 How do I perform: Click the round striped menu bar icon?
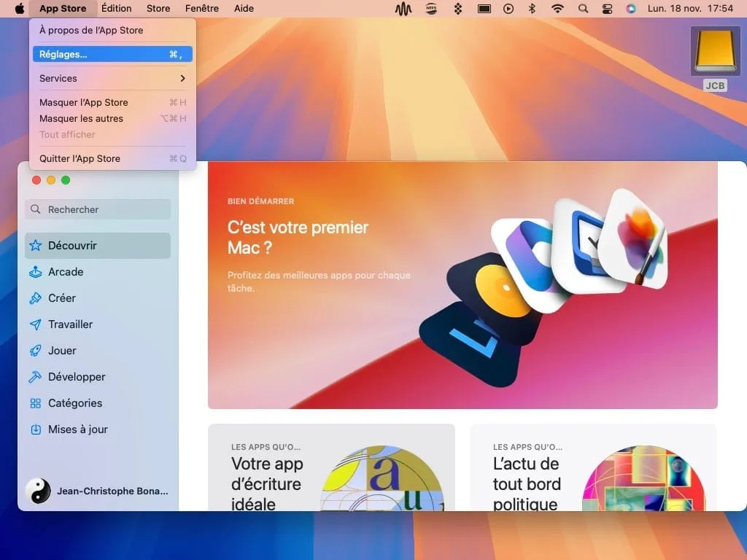pos(431,9)
